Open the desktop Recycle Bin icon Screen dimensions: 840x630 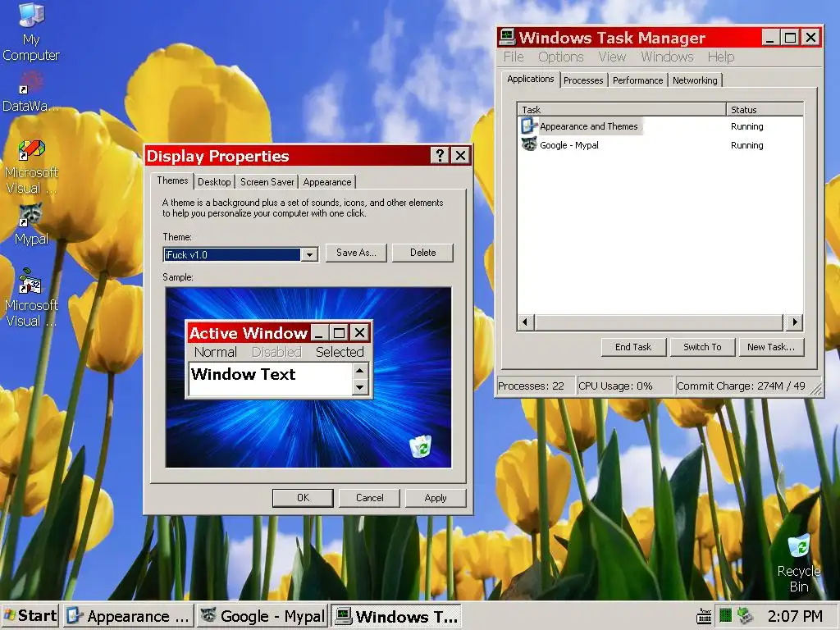pos(798,564)
